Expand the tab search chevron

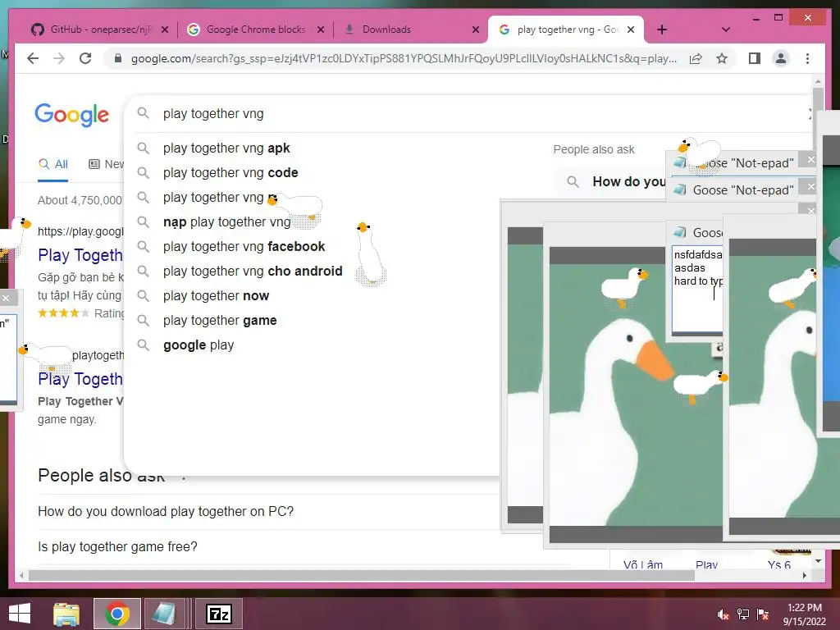726,30
